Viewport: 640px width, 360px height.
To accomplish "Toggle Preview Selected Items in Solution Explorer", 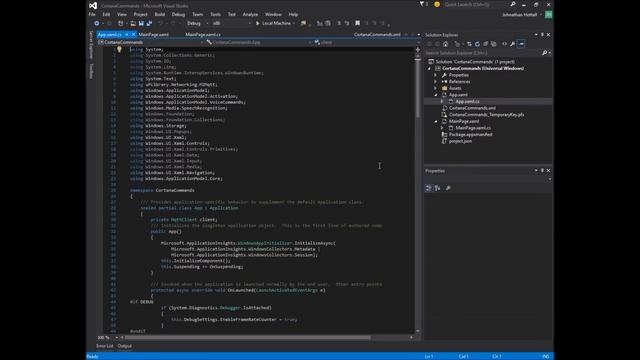I will [521, 44].
